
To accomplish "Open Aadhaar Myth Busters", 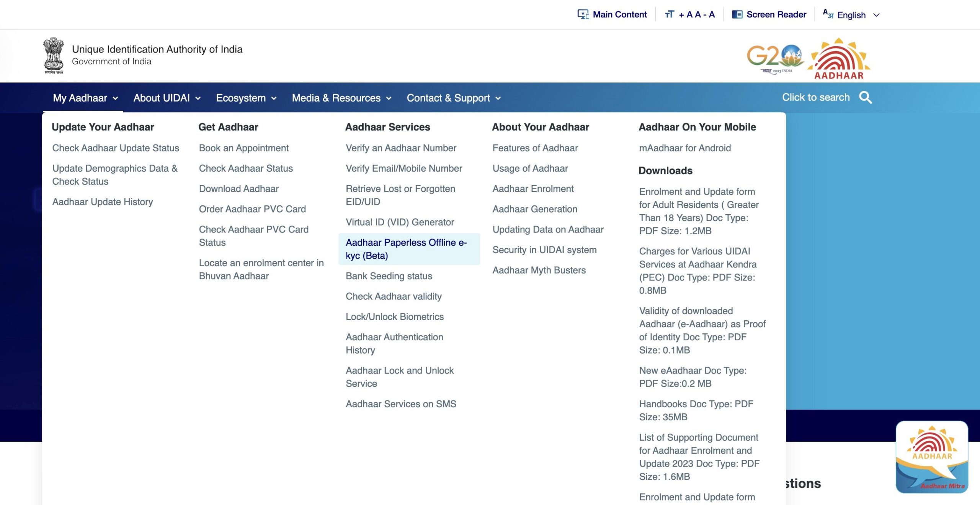I will (539, 270).
